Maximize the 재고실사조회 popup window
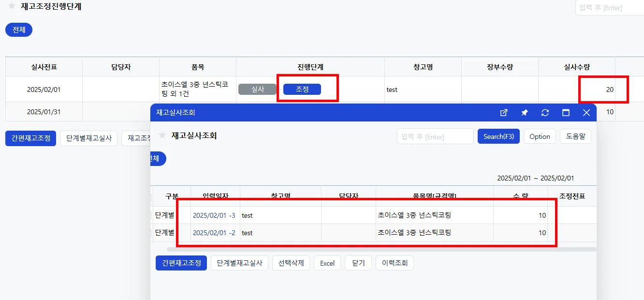The height and width of the screenshot is (300, 644). (566, 113)
